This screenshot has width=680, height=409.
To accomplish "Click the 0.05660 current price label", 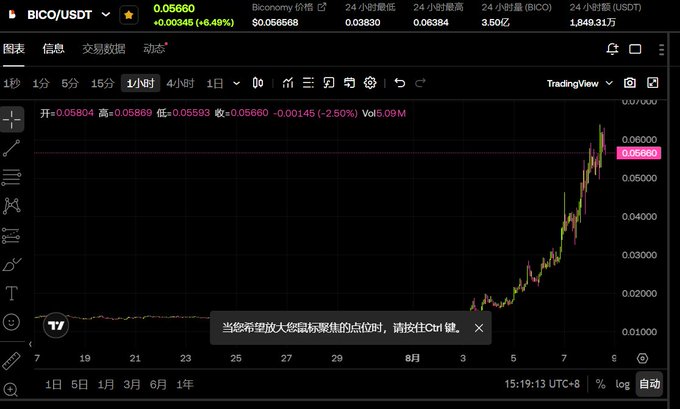I will 639,153.
